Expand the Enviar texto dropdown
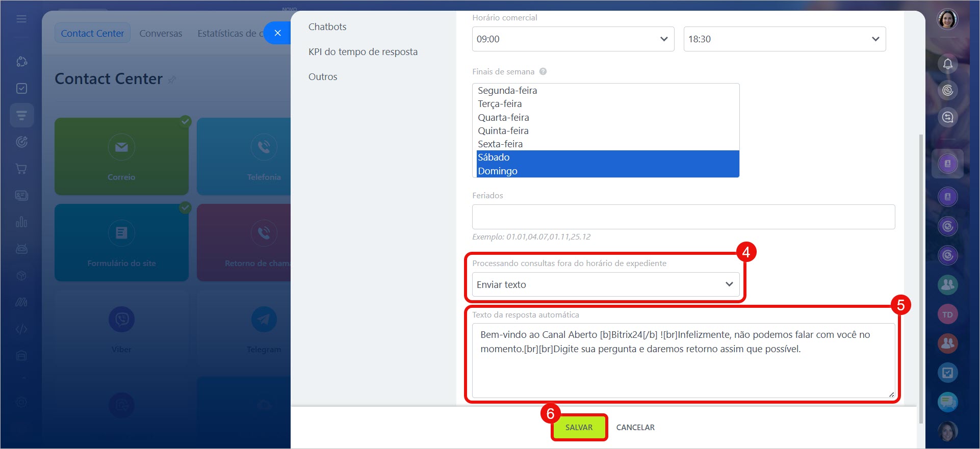 (x=605, y=285)
